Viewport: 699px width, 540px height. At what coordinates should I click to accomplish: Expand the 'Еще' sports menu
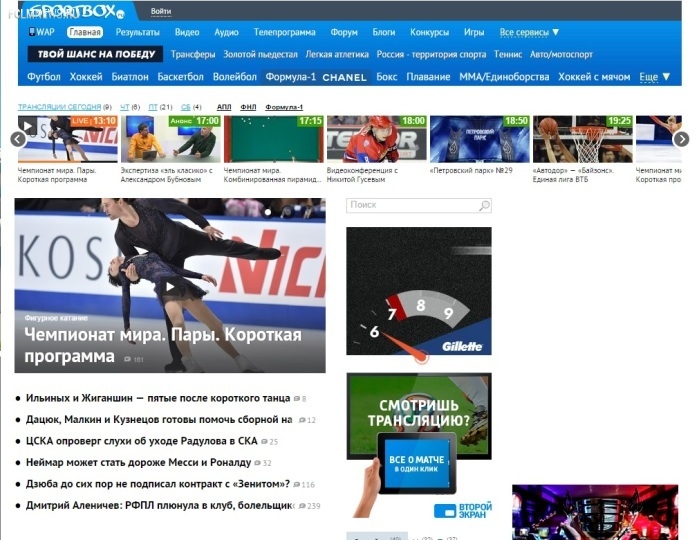(654, 76)
